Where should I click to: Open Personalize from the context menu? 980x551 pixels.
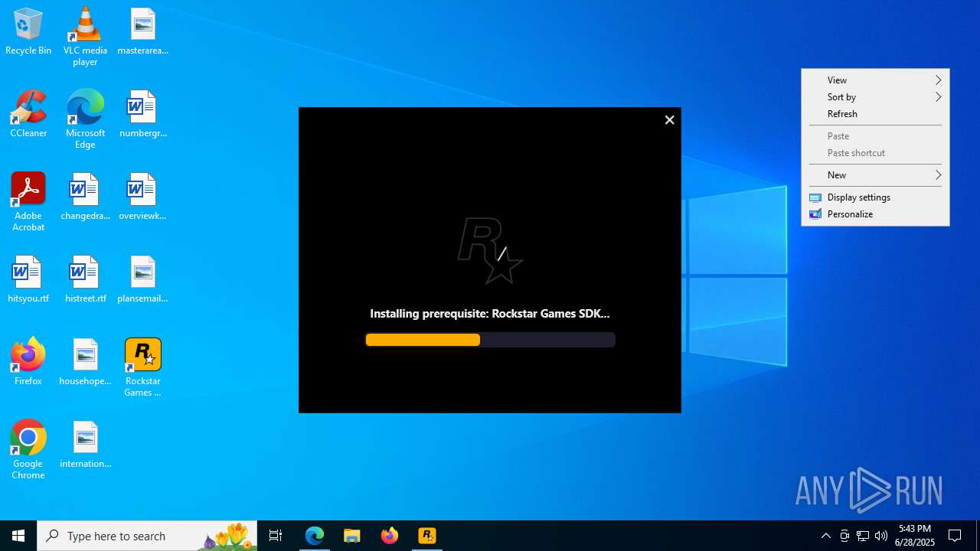(875, 214)
